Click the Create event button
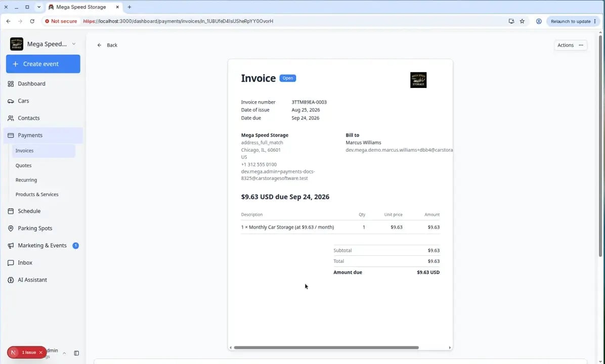Viewport: 605px width, 364px height. point(43,64)
